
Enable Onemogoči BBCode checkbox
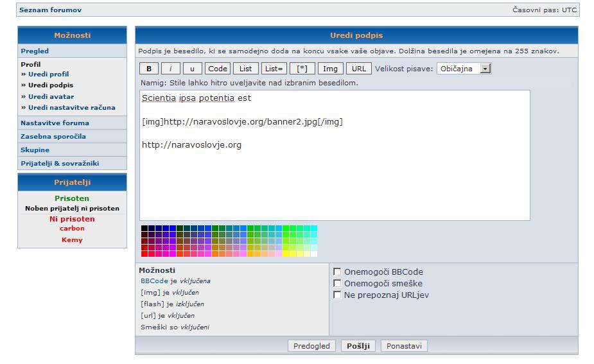click(337, 272)
